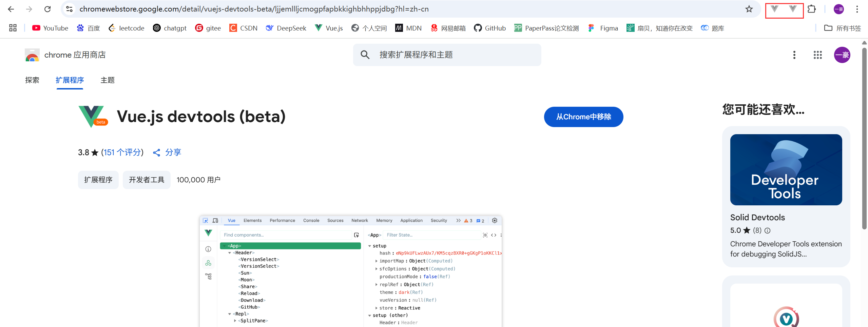Image resolution: width=868 pixels, height=327 pixels.
Task: Switch to the 主题 tab
Action: [x=108, y=80]
